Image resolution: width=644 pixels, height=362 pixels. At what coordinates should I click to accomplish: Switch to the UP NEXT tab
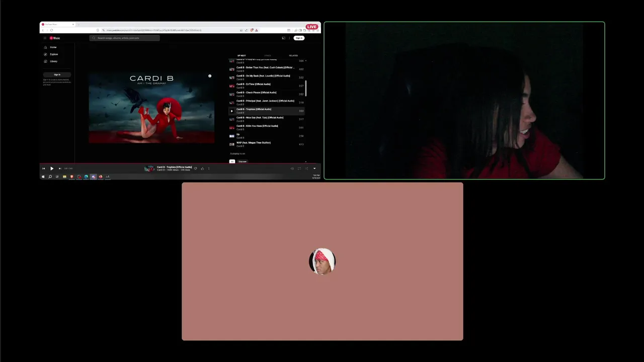point(242,56)
